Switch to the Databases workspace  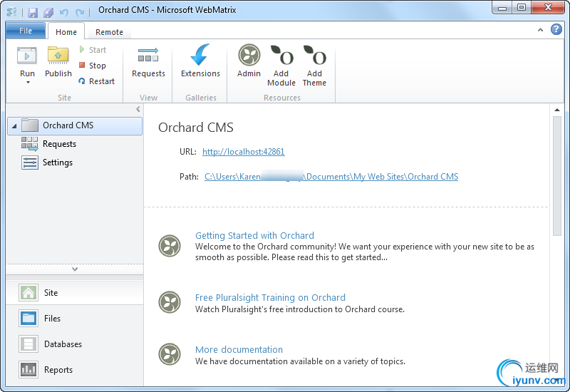coord(75,344)
